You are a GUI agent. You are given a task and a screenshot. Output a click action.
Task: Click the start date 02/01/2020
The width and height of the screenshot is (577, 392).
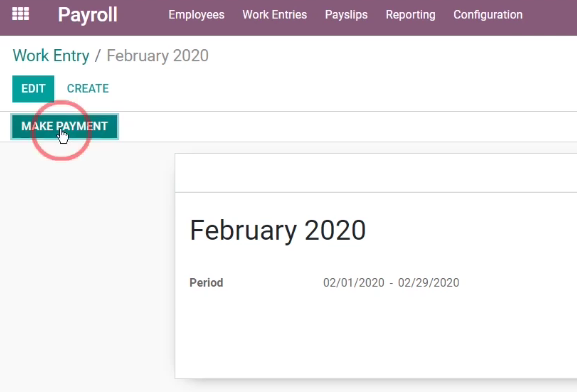click(354, 283)
